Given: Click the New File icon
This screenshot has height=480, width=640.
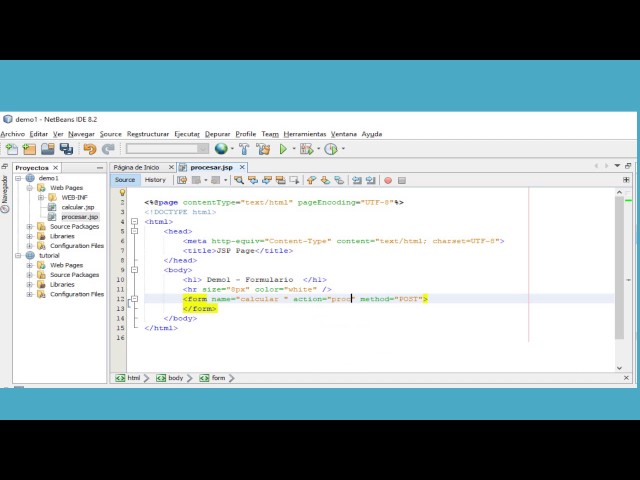Looking at the screenshot, I should pos(12,149).
